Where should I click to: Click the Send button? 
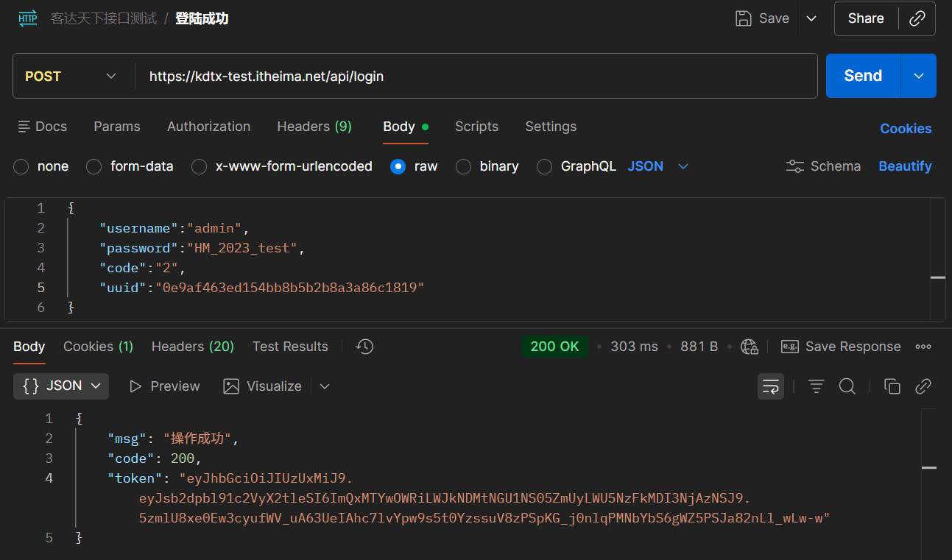click(863, 76)
